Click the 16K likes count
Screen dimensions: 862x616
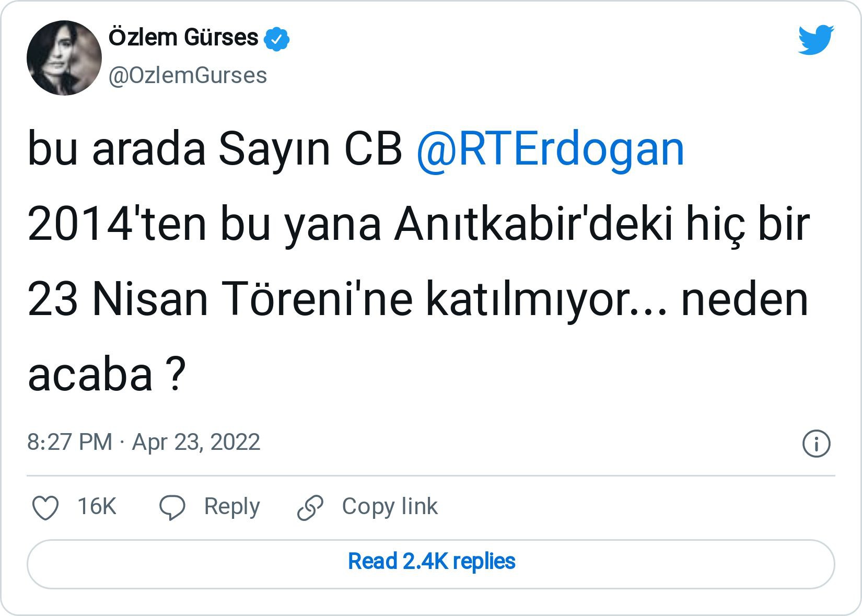point(97,506)
